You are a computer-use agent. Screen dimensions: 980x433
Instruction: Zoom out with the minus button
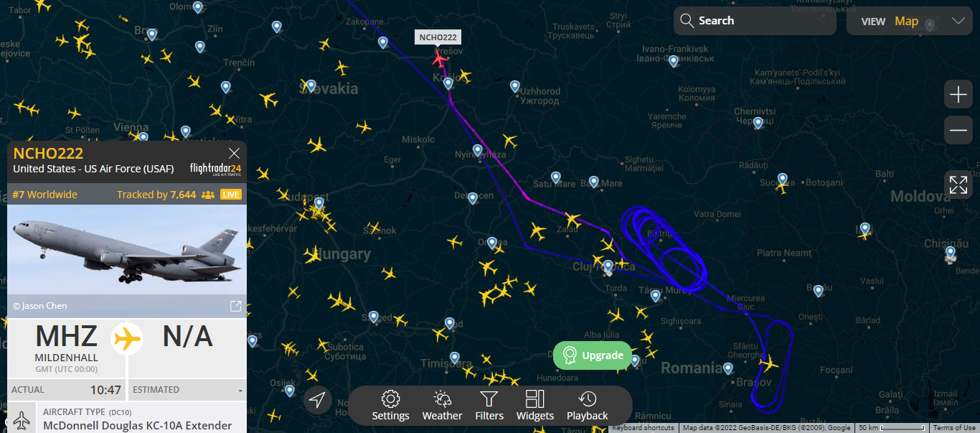[958, 131]
